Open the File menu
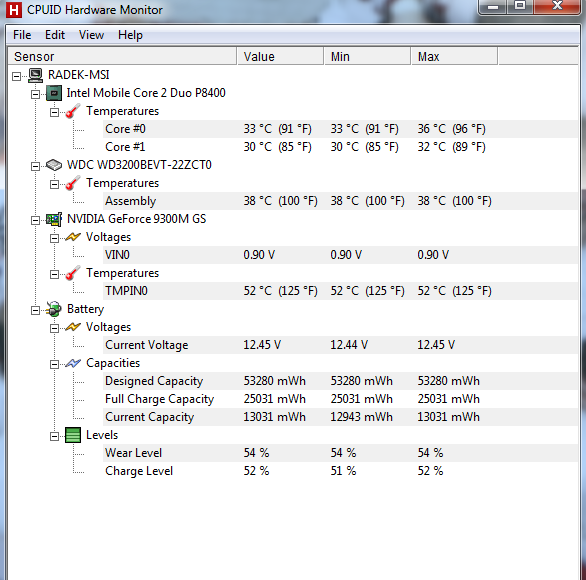586x580 pixels. pos(22,35)
